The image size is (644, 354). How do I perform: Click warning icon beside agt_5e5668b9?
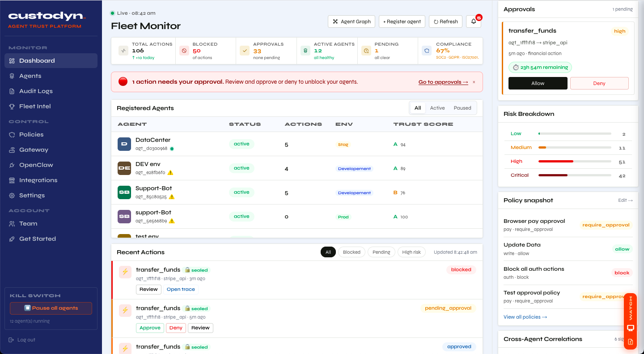click(172, 221)
